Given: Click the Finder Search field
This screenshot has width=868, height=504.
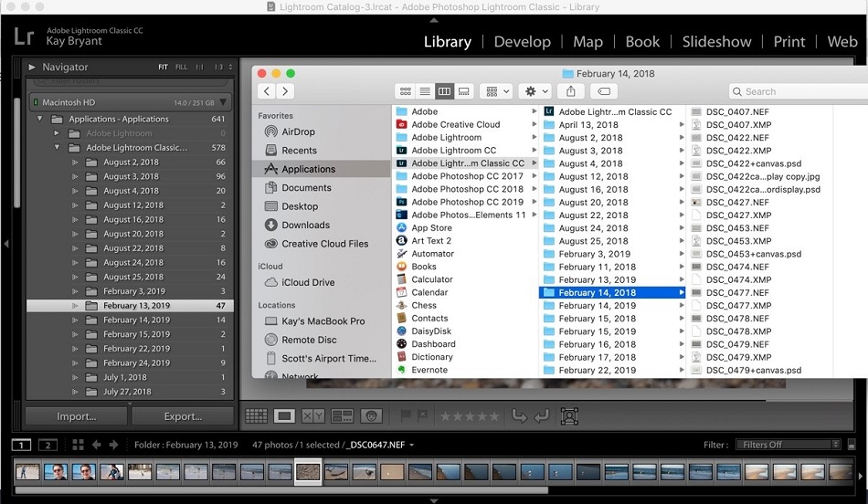Looking at the screenshot, I should point(799,91).
